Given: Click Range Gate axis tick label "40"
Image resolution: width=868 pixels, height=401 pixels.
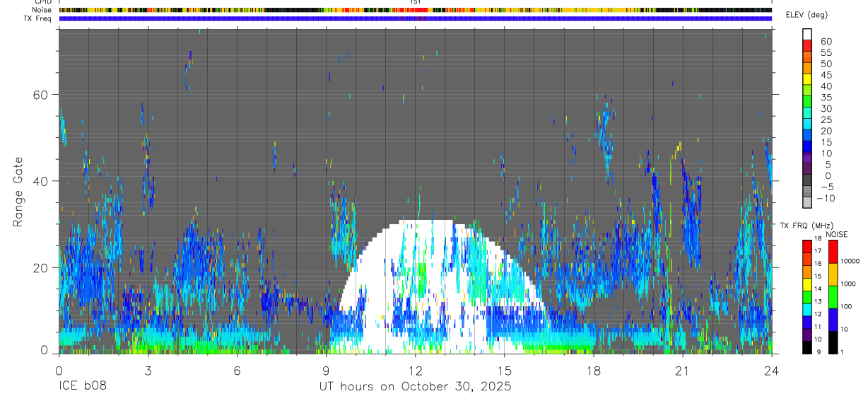Looking at the screenshot, I should point(40,181).
